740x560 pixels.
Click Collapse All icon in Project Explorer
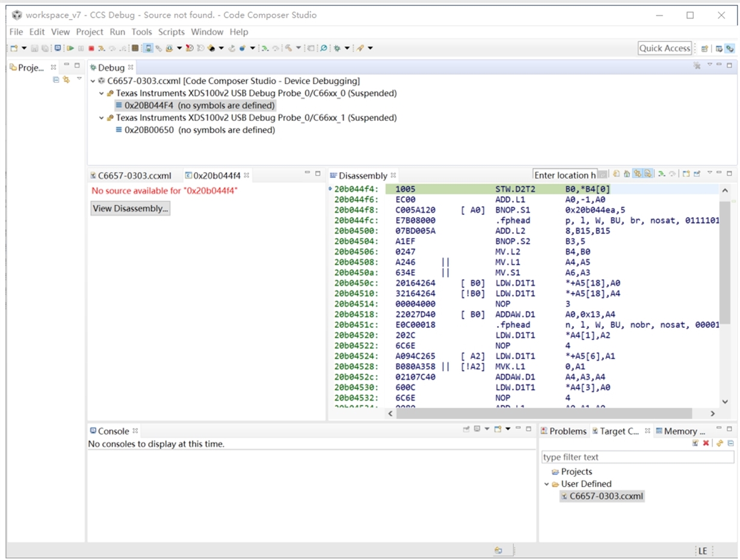[x=56, y=79]
